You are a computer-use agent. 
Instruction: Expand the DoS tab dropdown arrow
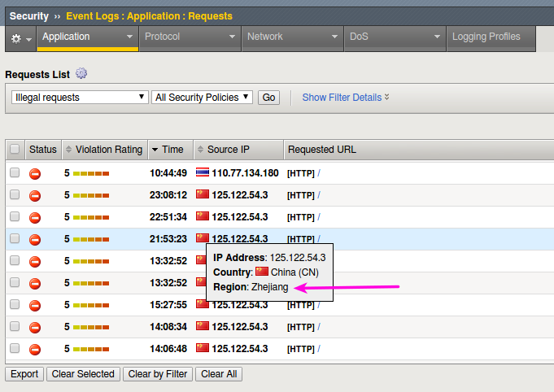[x=437, y=37]
